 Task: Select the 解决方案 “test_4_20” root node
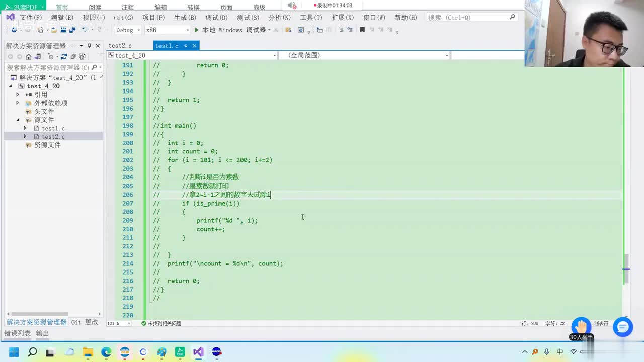(x=56, y=78)
